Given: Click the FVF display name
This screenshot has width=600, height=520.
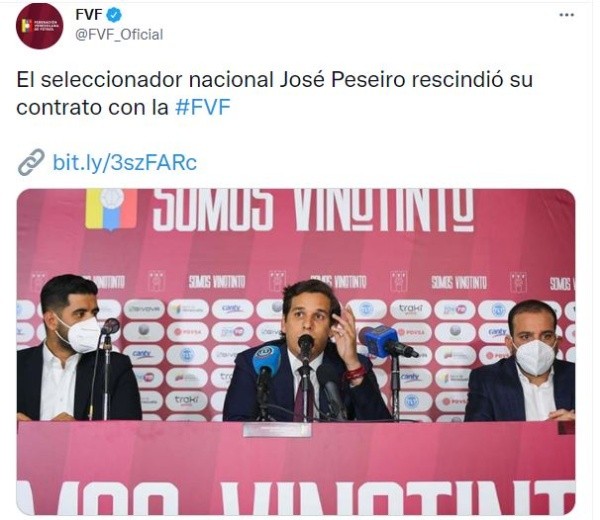Looking at the screenshot, I should pyautogui.click(x=89, y=15).
